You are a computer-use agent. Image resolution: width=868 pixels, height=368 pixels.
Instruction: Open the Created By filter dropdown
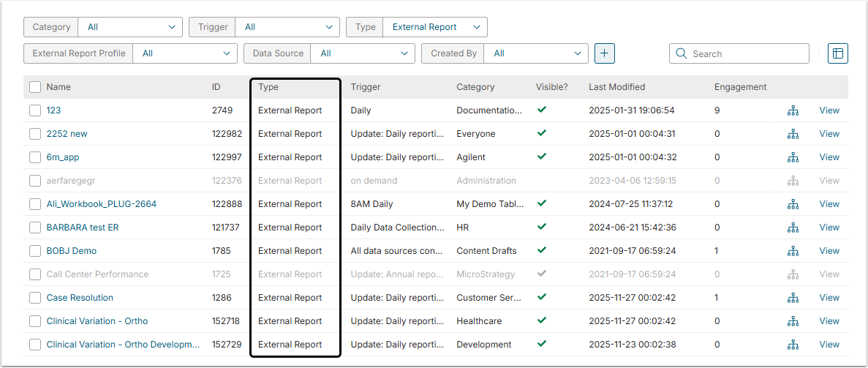pyautogui.click(x=537, y=53)
